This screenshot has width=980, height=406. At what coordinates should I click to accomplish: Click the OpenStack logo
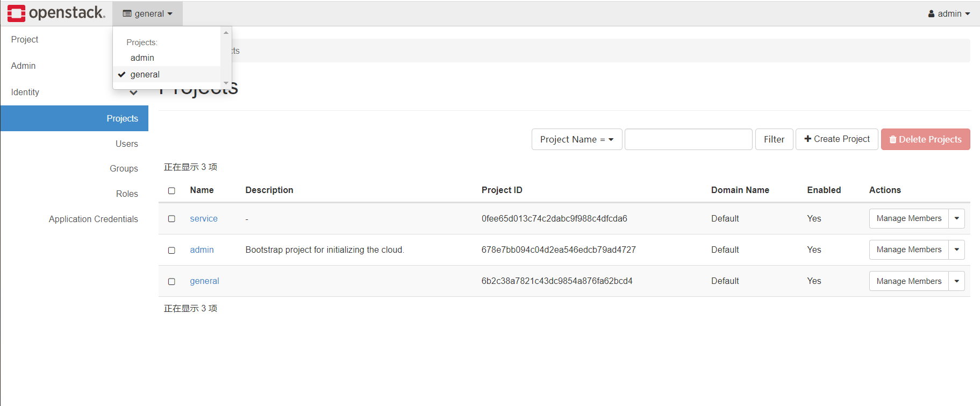[56, 13]
